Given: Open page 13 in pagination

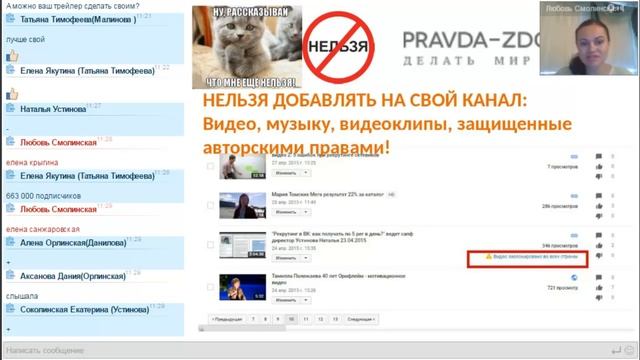Looking at the screenshot, I should click(x=335, y=319).
